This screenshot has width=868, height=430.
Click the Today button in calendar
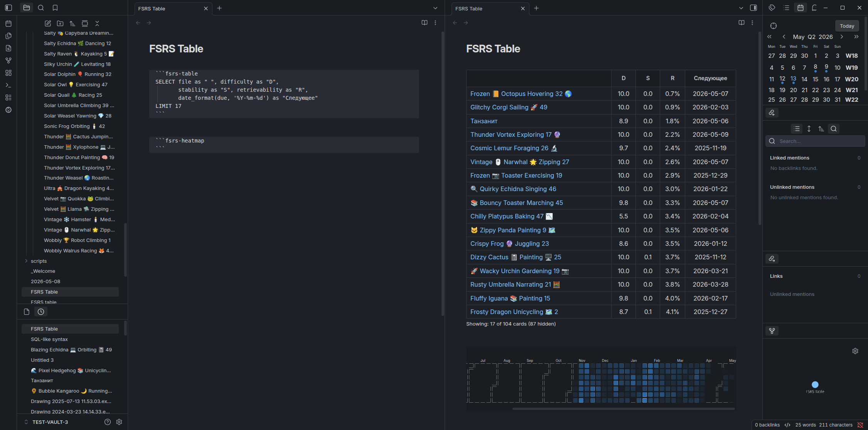click(847, 26)
